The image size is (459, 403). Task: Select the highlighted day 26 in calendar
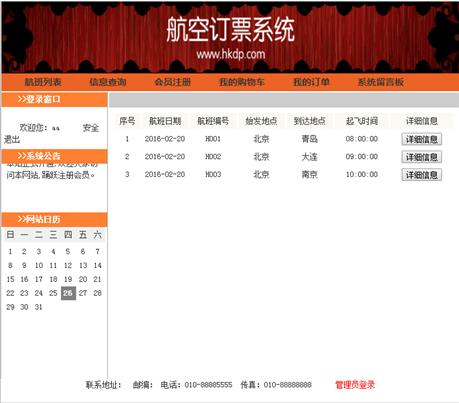click(68, 293)
